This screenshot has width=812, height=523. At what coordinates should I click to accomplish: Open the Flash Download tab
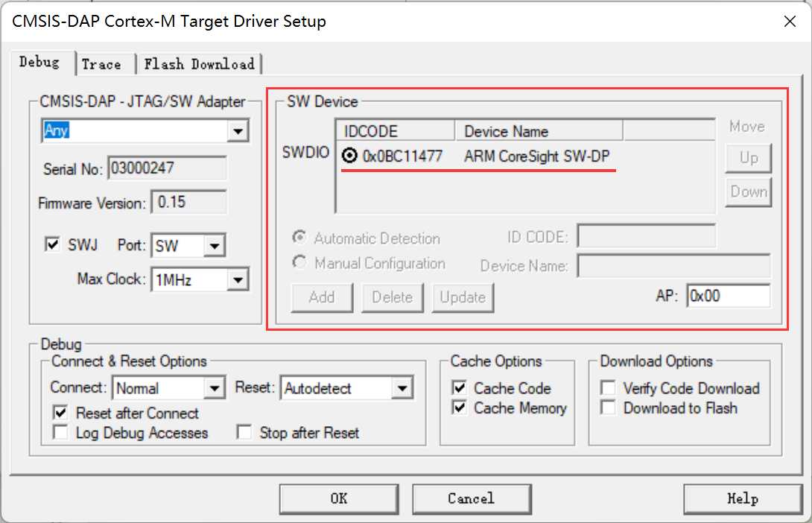[199, 64]
